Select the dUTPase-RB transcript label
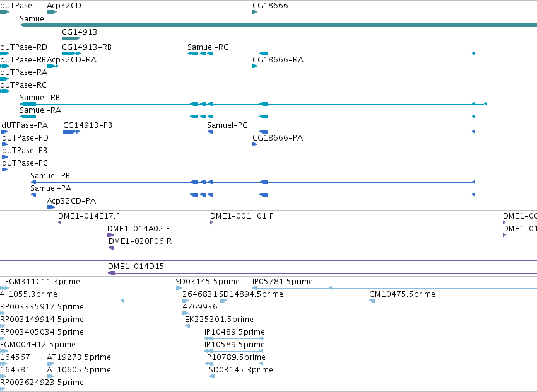537x392 pixels. point(23,59)
